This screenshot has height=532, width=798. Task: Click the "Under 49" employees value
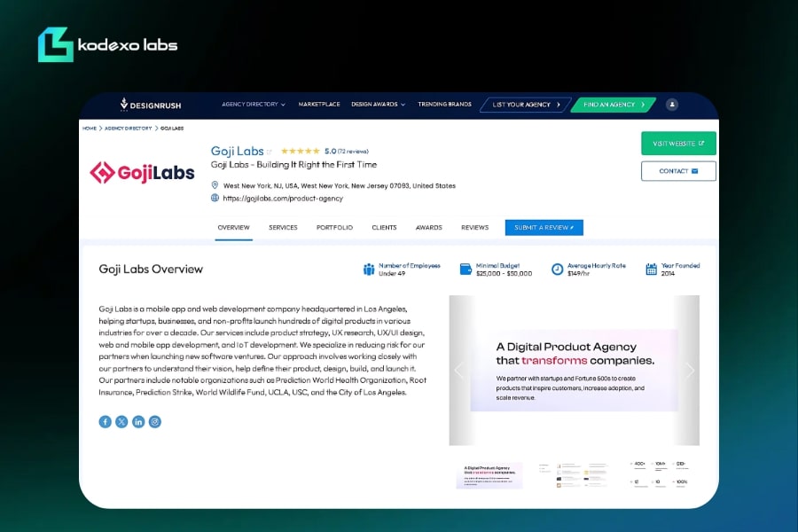coord(392,273)
